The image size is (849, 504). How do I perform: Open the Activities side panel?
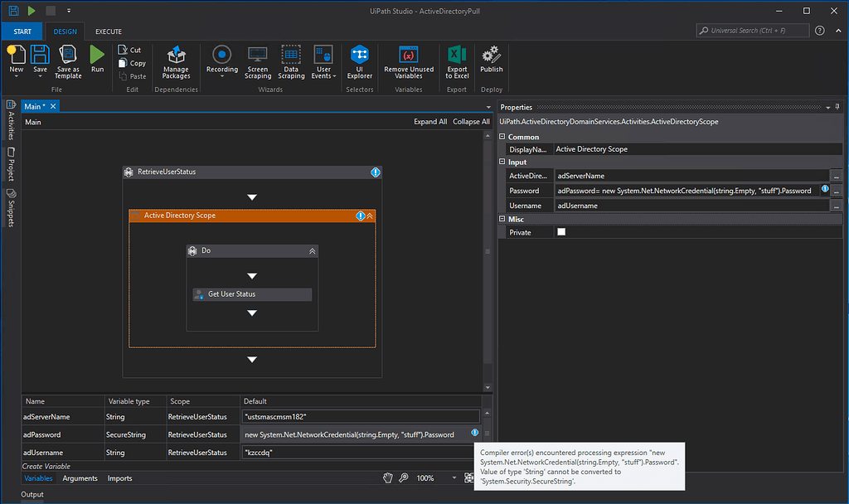point(11,122)
